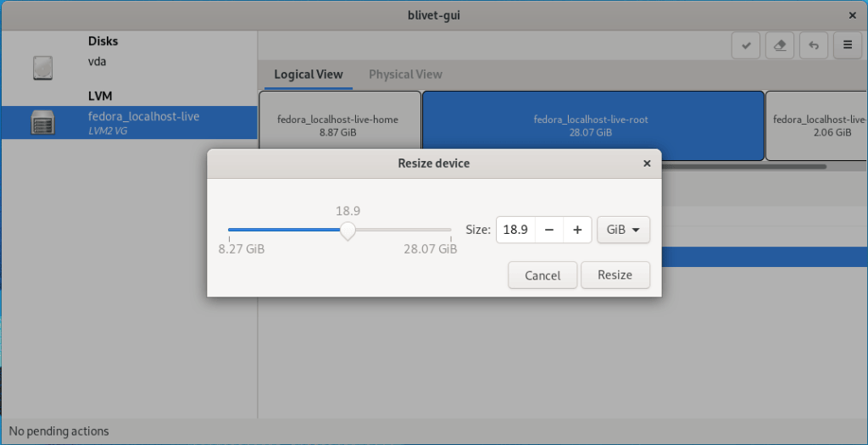The width and height of the screenshot is (868, 445).
Task: Close the Resize device dialog
Action: (647, 164)
